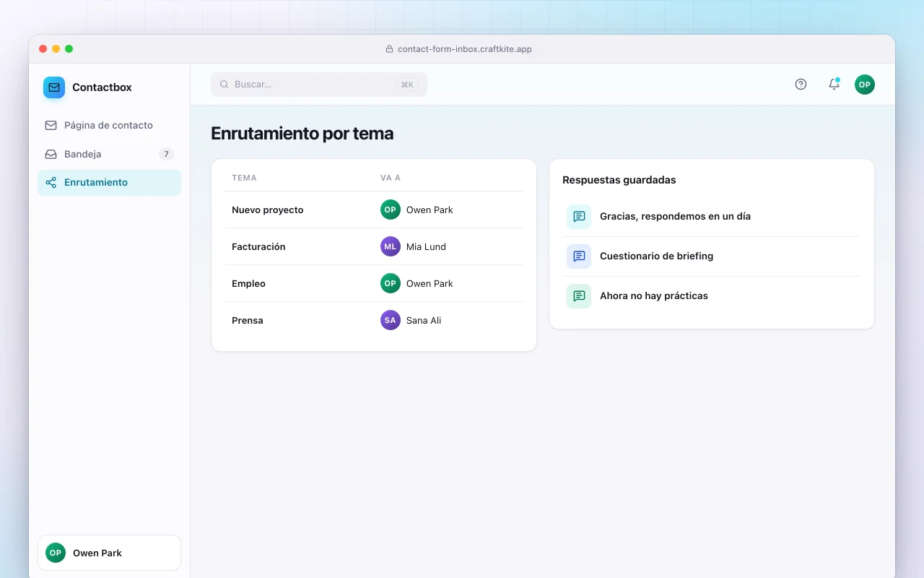Click the Prensa topic
The image size is (924, 578).
(248, 321)
